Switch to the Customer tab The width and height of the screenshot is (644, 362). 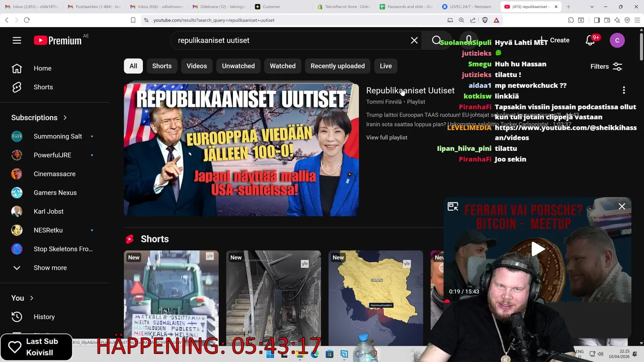tap(282, 7)
